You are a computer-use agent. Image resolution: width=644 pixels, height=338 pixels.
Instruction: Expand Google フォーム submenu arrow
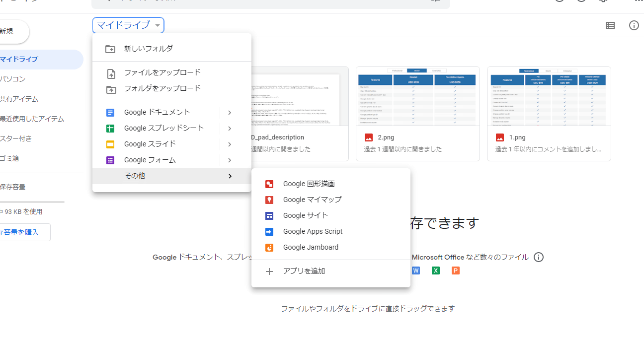point(229,160)
